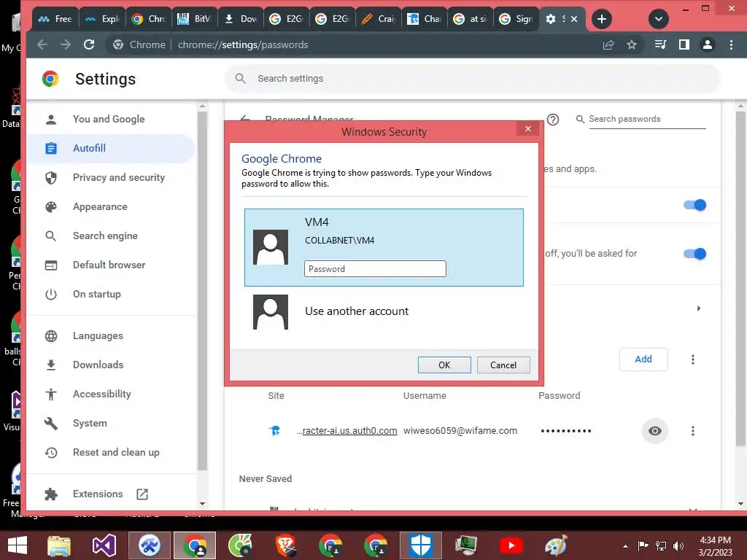Open Windows Start button on taskbar

[x=18, y=545]
